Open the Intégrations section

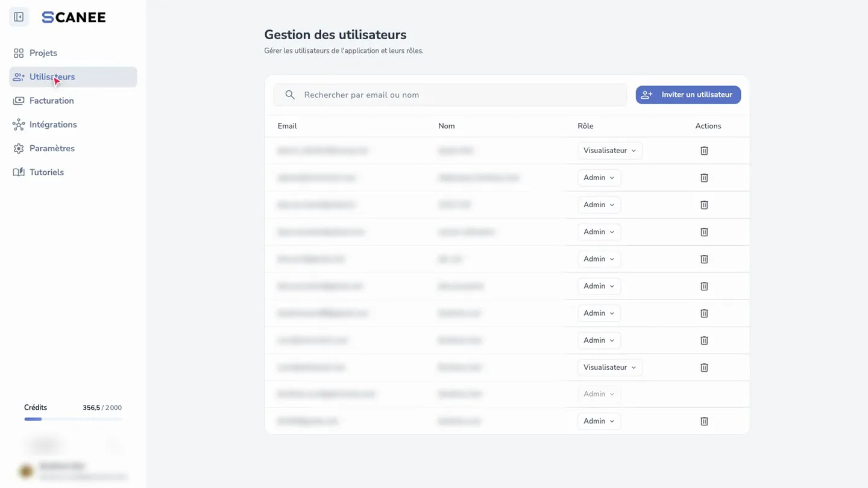(x=73, y=125)
